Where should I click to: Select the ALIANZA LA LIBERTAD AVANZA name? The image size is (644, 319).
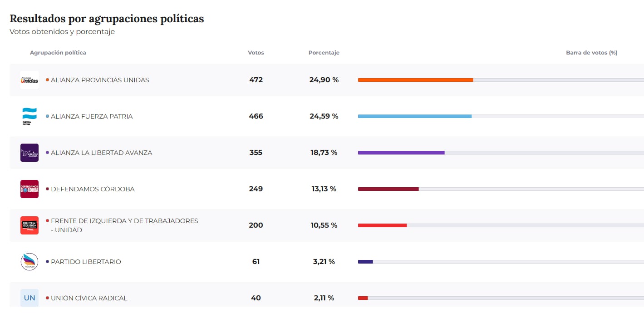coord(101,153)
